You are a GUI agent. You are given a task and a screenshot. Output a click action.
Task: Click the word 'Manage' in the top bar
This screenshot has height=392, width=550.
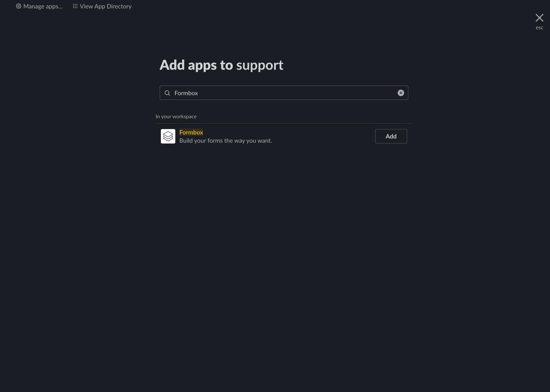pyautogui.click(x=33, y=6)
